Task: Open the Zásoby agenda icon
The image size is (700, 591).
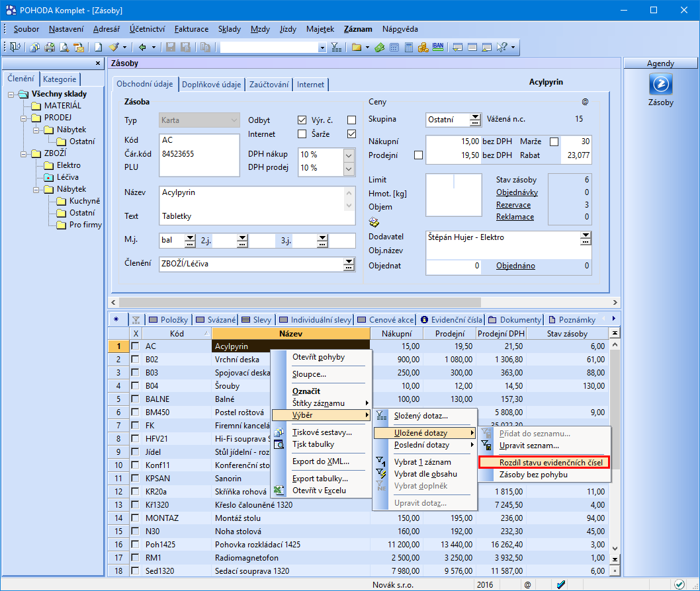Action: [661, 85]
